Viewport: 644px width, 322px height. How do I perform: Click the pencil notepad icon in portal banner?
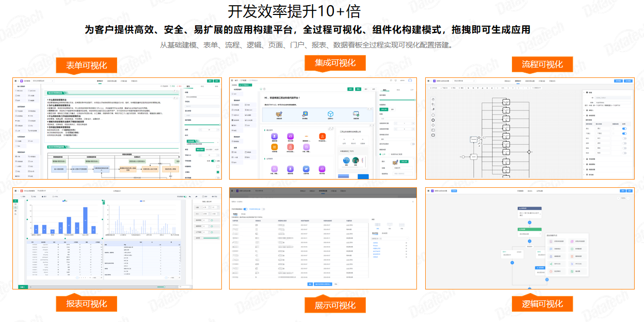(x=279, y=114)
